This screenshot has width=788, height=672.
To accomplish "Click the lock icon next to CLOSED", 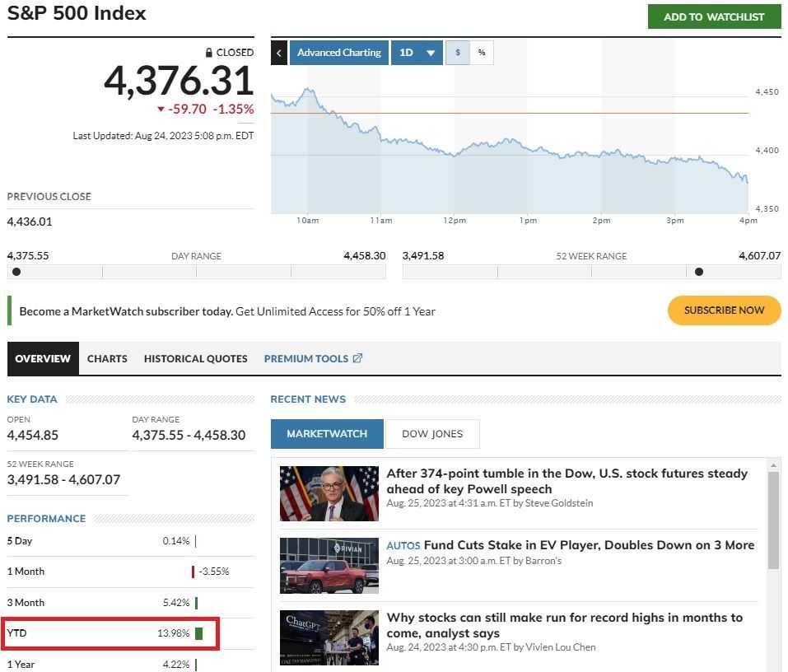I will [x=210, y=52].
